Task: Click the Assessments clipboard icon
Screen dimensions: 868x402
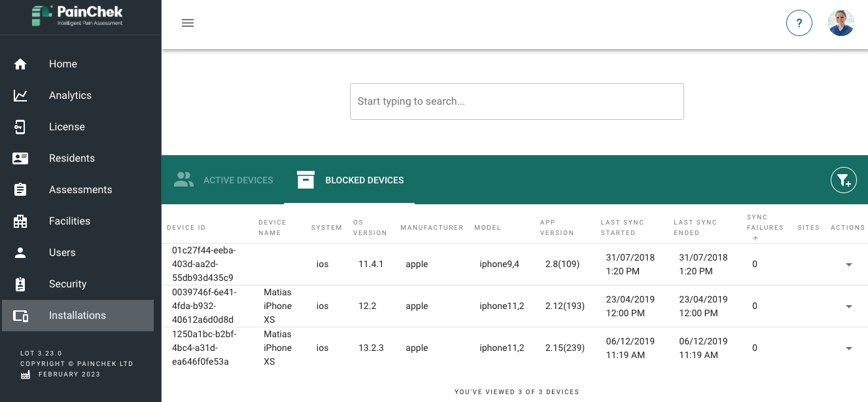Action: click(x=20, y=190)
